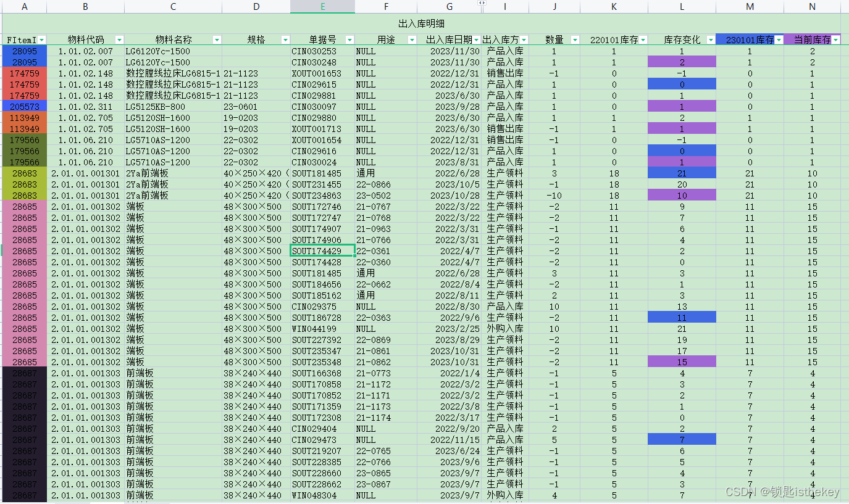Select column F header
The height and width of the screenshot is (504, 849).
coord(386,7)
